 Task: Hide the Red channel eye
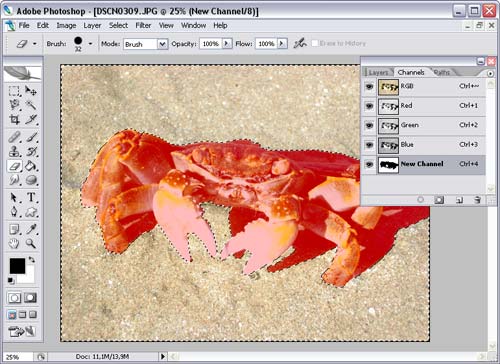(x=369, y=106)
